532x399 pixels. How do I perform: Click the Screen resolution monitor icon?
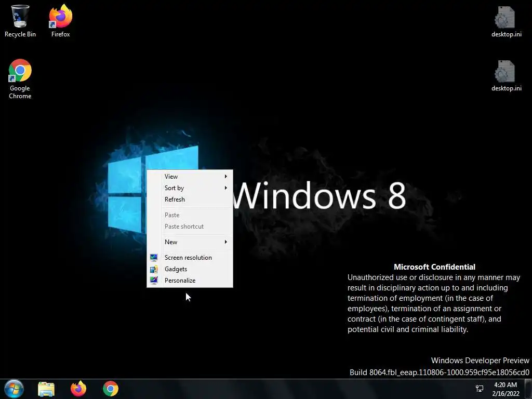click(x=154, y=258)
